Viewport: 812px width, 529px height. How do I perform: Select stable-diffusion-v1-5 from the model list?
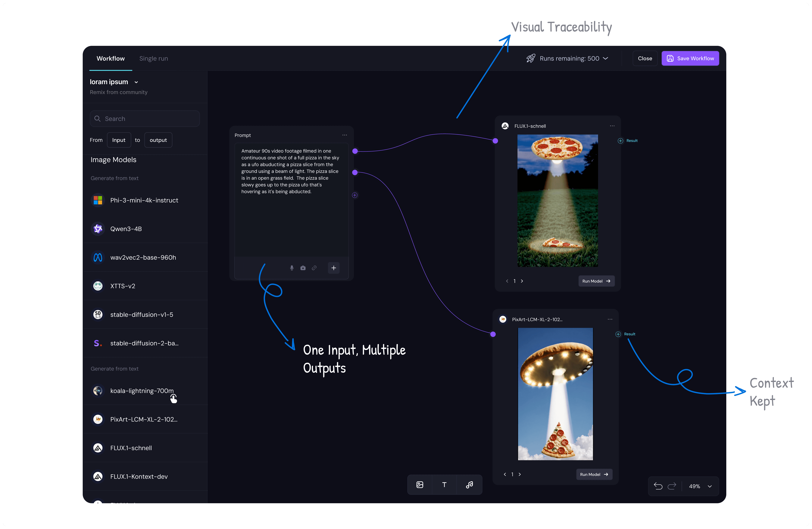point(142,314)
